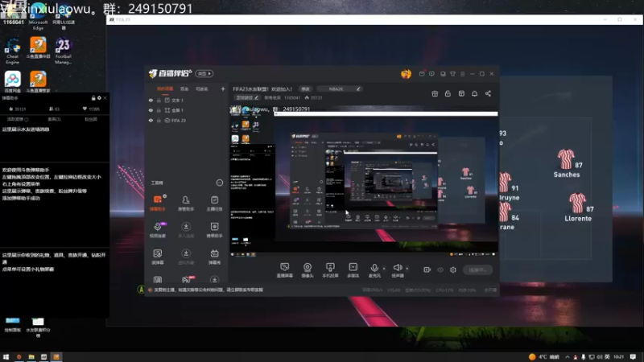Add a 摄像头 camera source
The image size is (644, 362).
click(308, 270)
